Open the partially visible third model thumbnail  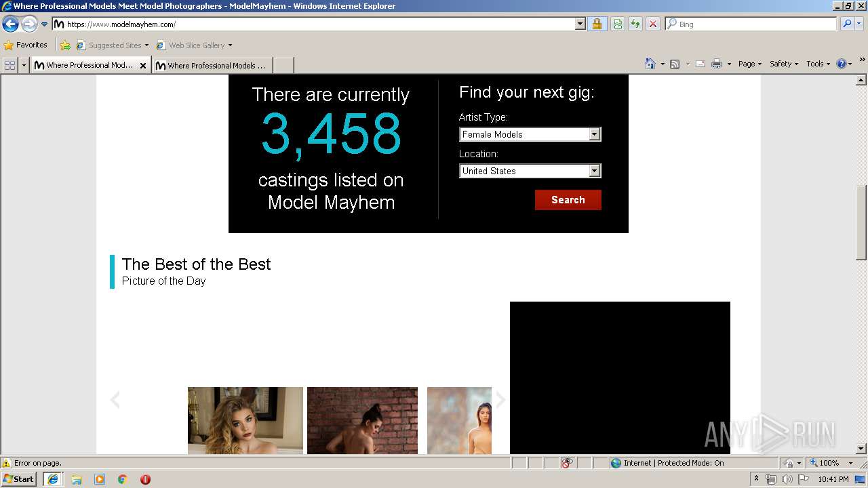(x=459, y=420)
